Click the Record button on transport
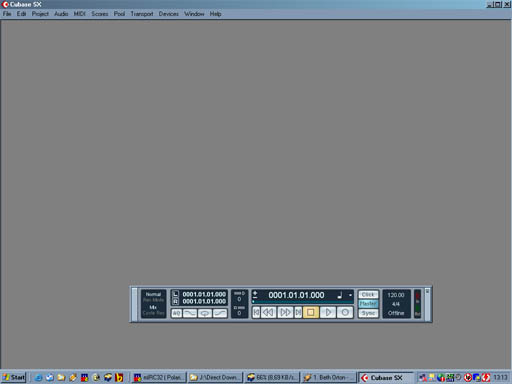 coord(345,312)
